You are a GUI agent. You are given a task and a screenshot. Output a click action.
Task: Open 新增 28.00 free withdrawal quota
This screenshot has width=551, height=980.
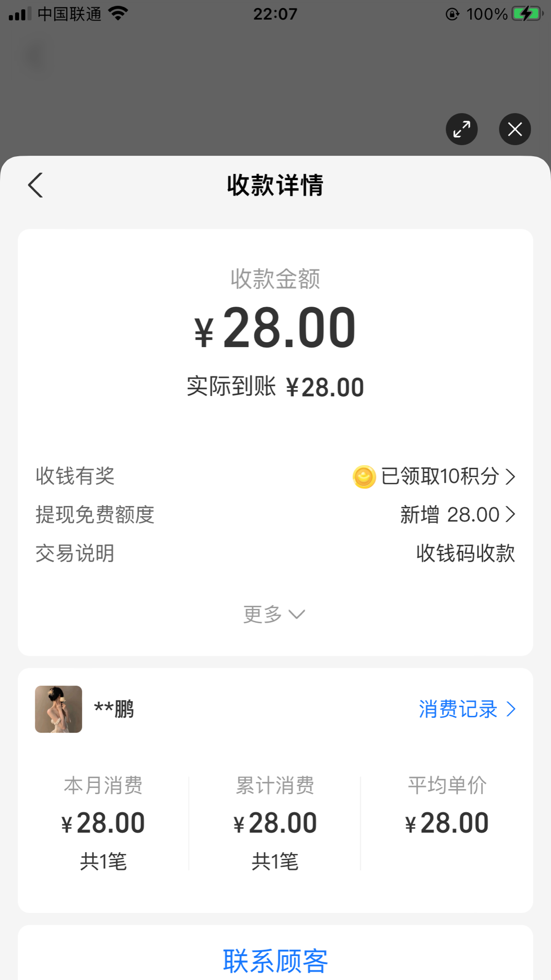pyautogui.click(x=457, y=515)
